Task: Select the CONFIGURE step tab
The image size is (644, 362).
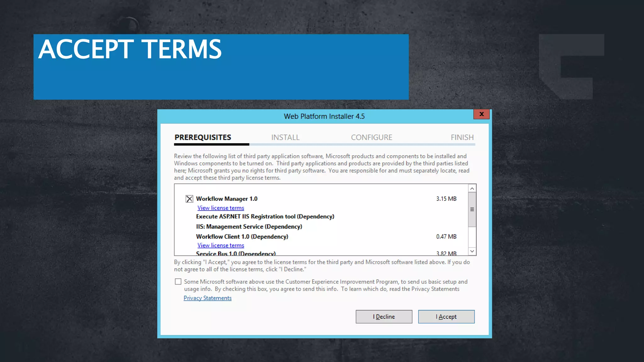Action: 372,137
